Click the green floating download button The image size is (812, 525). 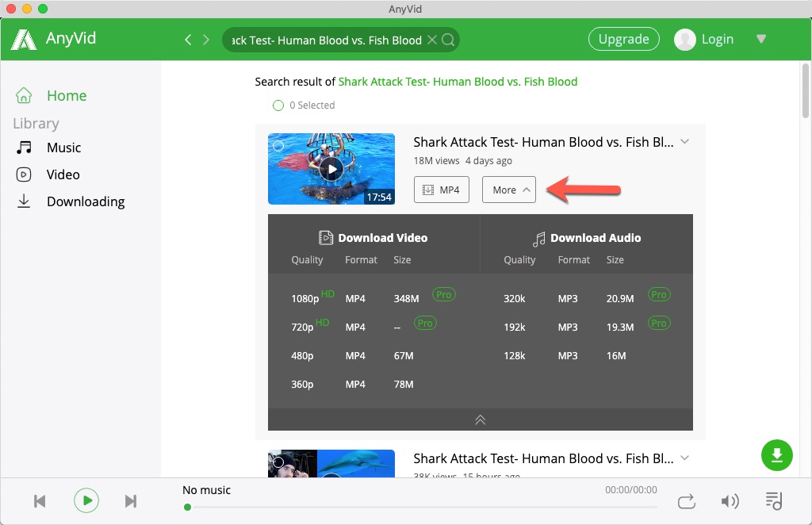point(777,455)
